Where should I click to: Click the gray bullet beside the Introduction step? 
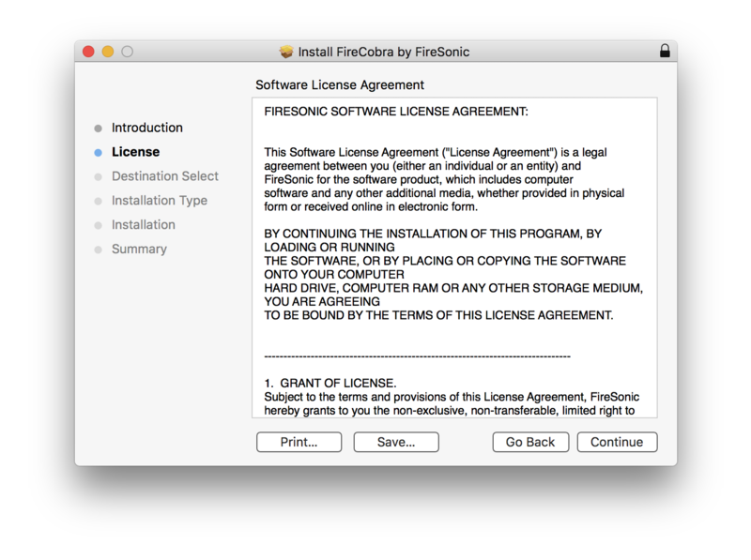tap(99, 129)
